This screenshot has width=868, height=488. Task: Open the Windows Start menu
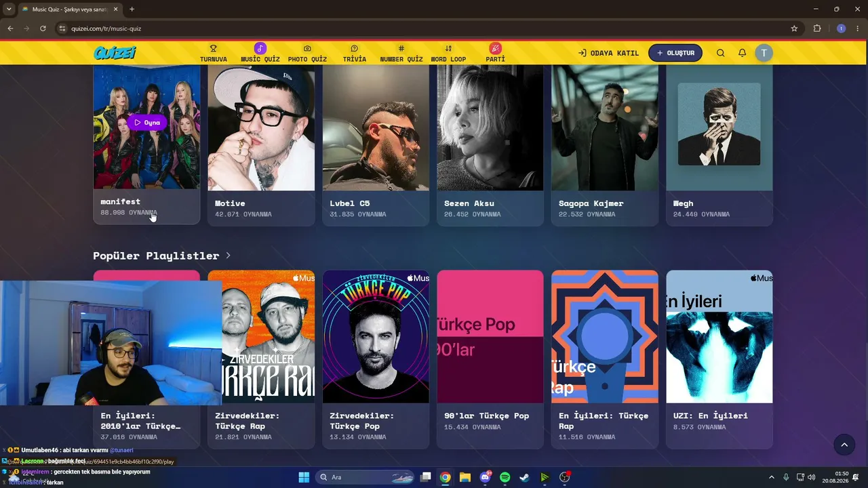pyautogui.click(x=304, y=477)
